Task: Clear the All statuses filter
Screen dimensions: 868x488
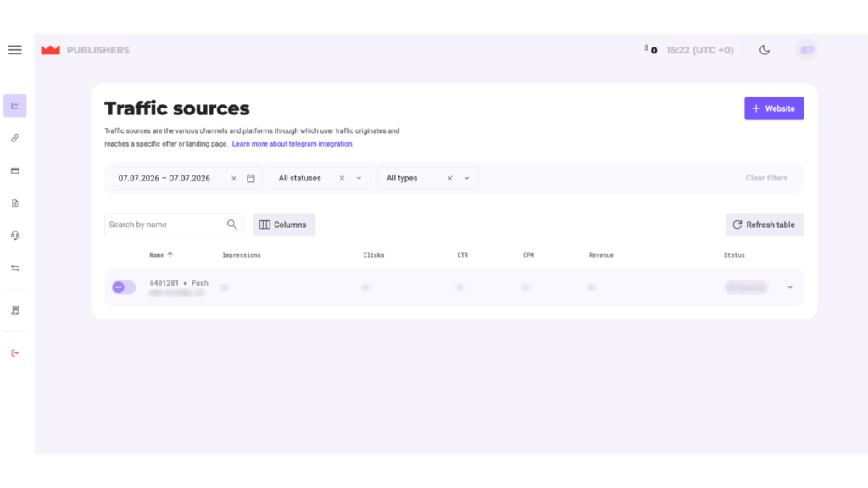Action: (342, 178)
